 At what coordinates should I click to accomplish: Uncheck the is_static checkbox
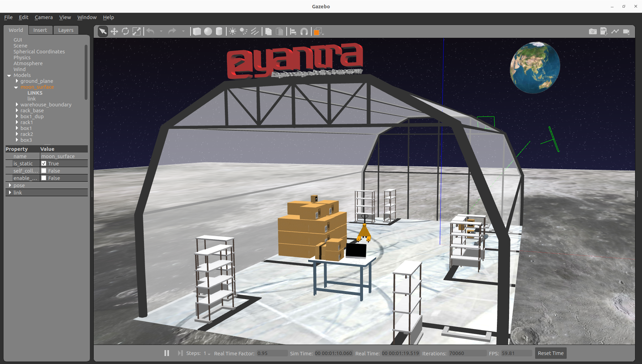pos(44,163)
